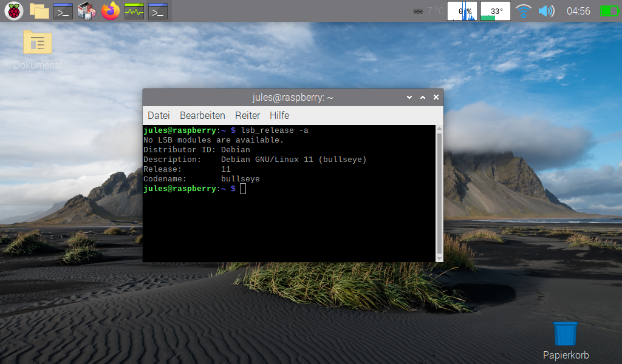Open the Raspberry Pi main menu

14,11
